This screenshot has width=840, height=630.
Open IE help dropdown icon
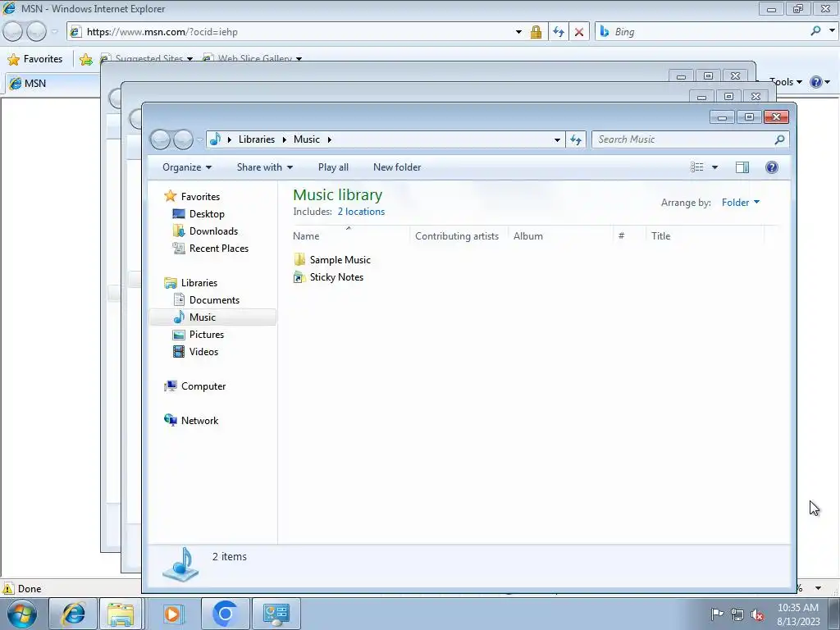pos(820,82)
